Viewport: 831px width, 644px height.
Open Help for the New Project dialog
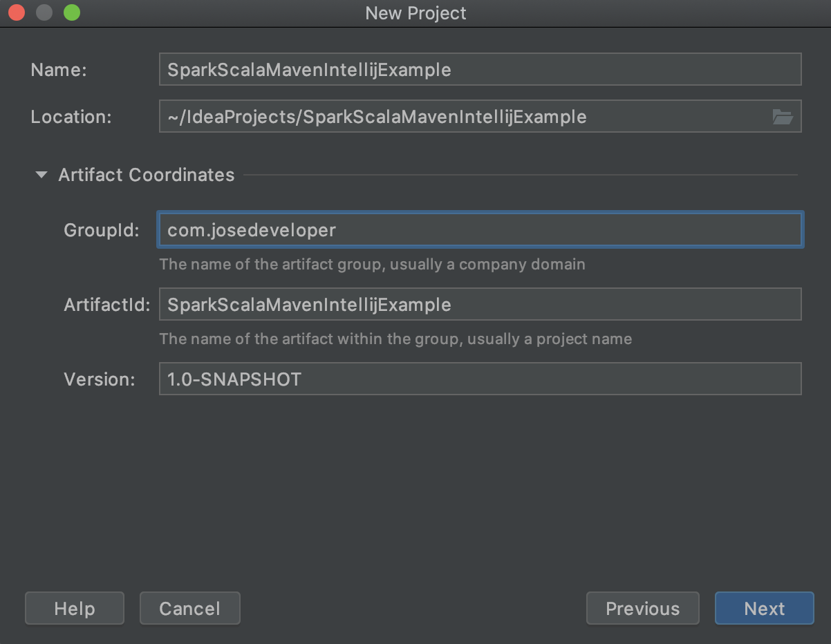click(x=75, y=609)
